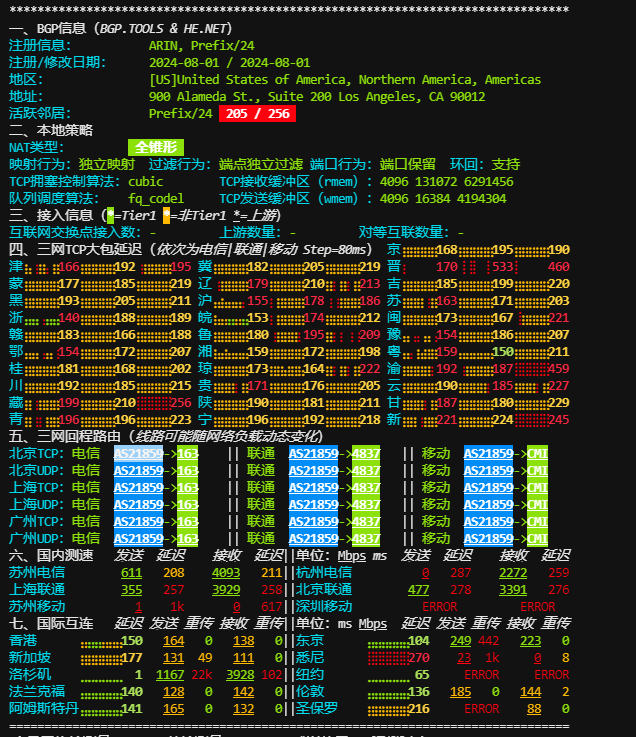Image resolution: width=636 pixels, height=737 pixels.
Task: Click 苏州电信 send speed value 611
Action: [131, 572]
